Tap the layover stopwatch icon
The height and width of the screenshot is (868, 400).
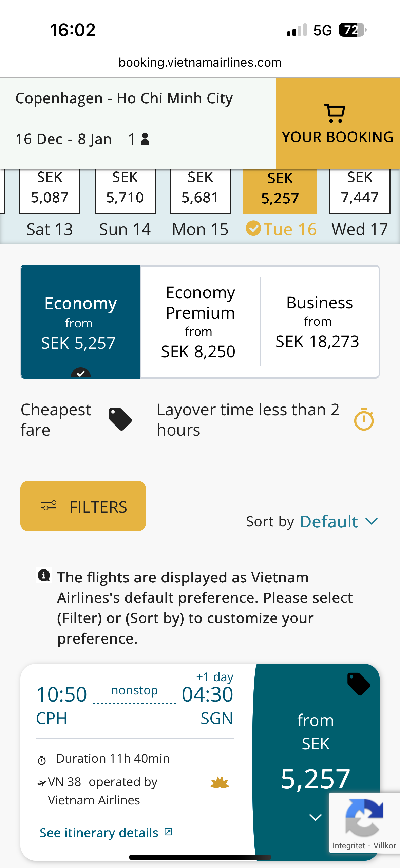tap(364, 419)
